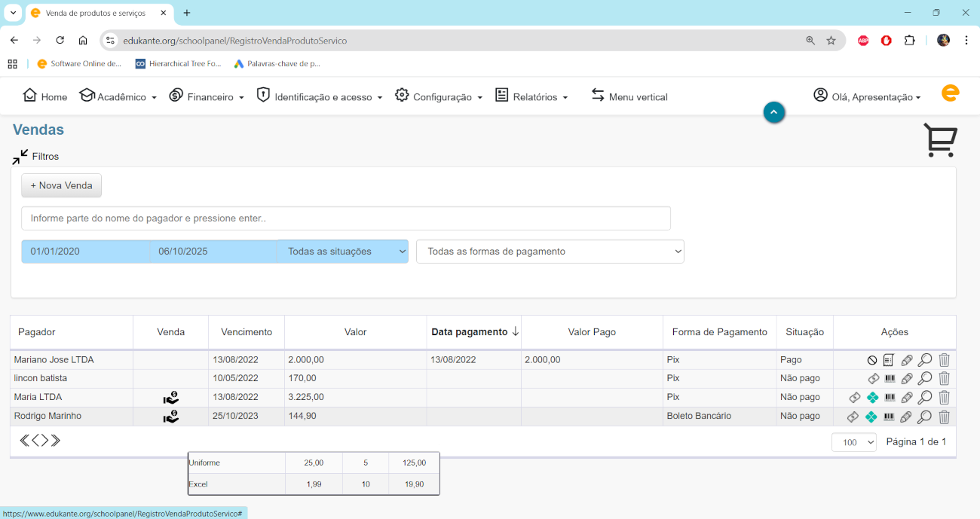Open barcode boleto for lincon batista
This screenshot has height=519, width=980.
point(890,379)
